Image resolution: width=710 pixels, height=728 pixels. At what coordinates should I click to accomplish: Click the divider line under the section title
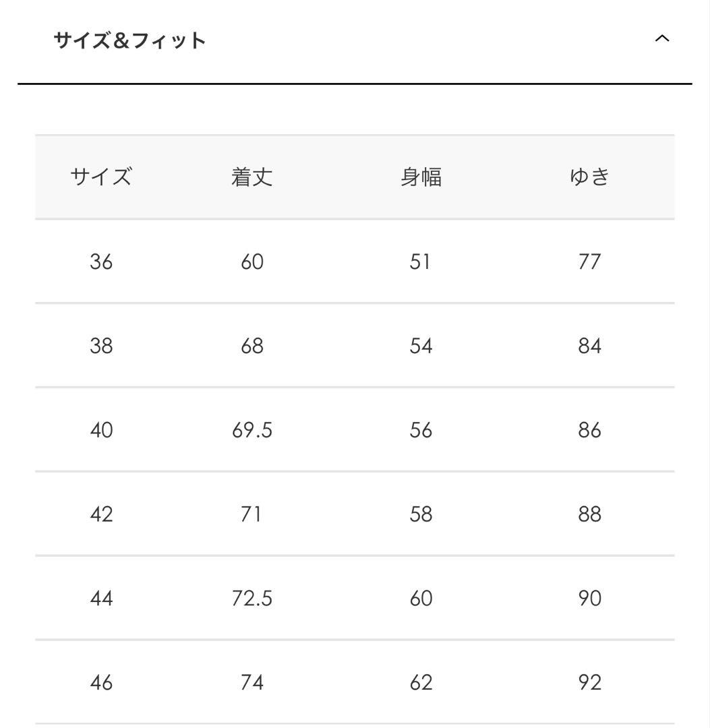point(355,83)
